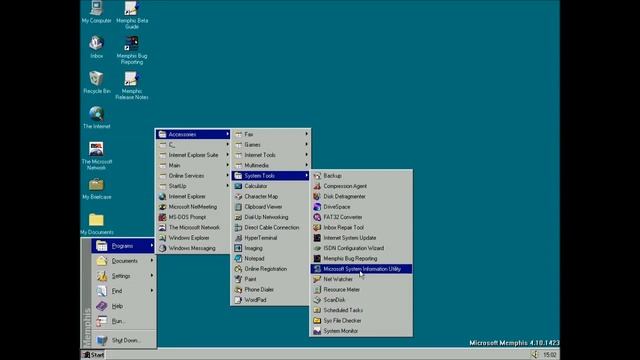
Task: Launch Paint
Action: (271, 279)
